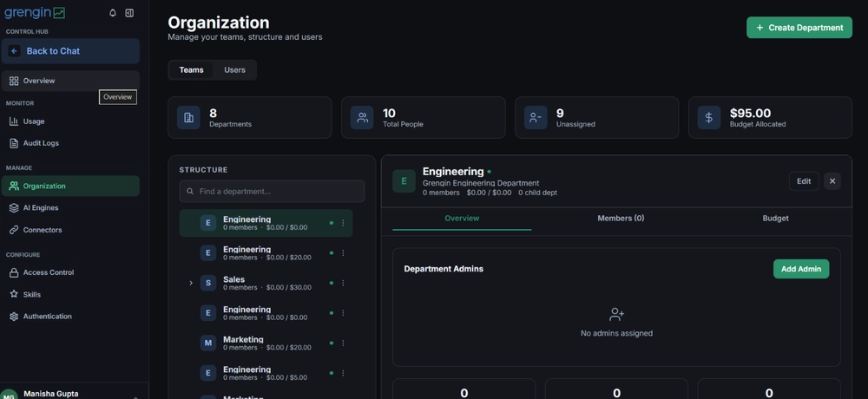Select the Sales department

pyautogui.click(x=266, y=283)
